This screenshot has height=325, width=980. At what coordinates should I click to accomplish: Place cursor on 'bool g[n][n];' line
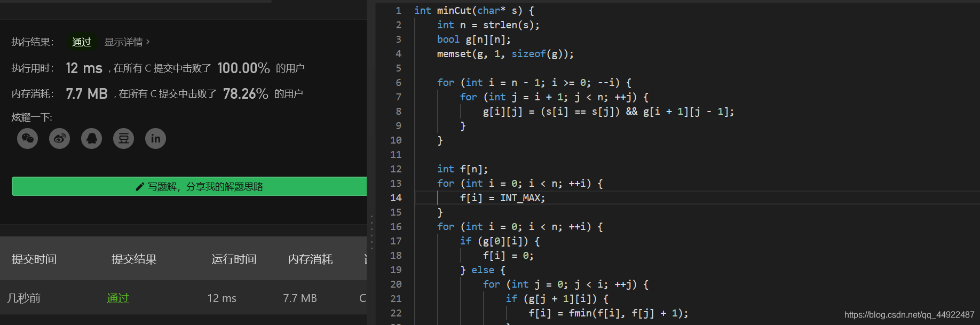(x=474, y=39)
